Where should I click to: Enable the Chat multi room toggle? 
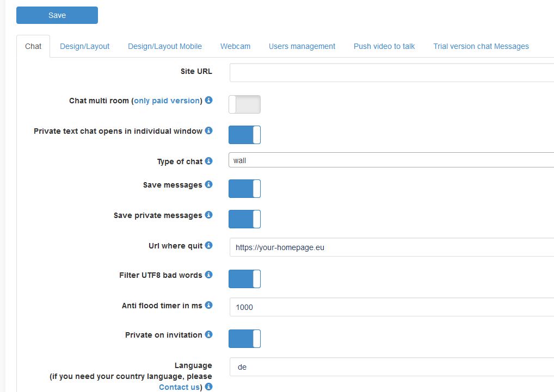point(244,104)
